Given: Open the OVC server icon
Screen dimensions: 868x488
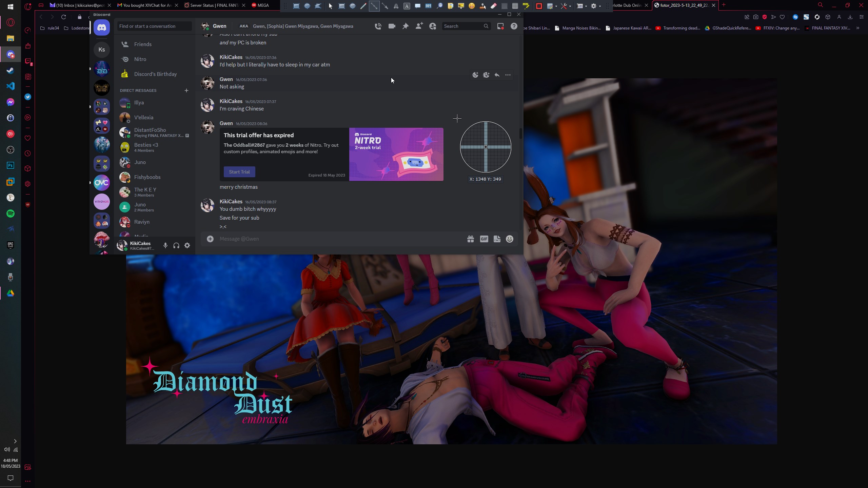Looking at the screenshot, I should 102,183.
